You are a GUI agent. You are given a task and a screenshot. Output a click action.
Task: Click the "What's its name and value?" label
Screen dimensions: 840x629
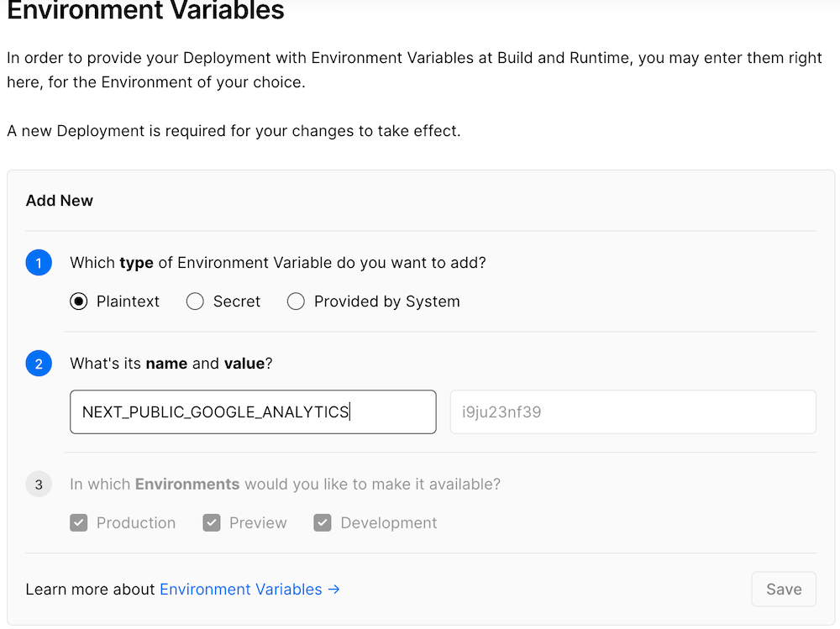pyautogui.click(x=171, y=364)
